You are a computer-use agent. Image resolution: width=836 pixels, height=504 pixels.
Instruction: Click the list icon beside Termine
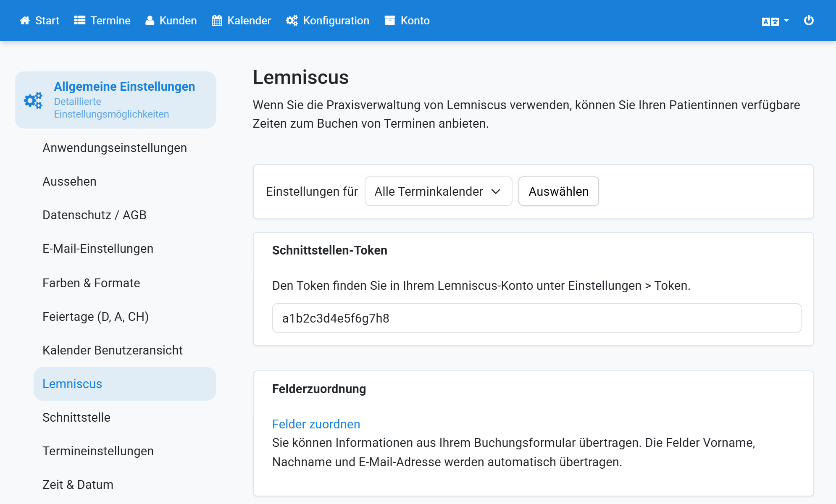pyautogui.click(x=80, y=21)
